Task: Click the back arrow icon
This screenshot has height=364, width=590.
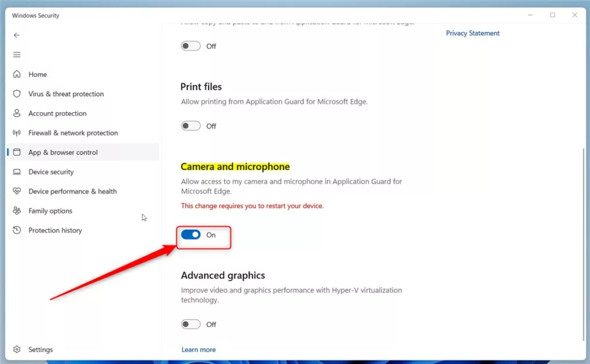Action: tap(17, 35)
